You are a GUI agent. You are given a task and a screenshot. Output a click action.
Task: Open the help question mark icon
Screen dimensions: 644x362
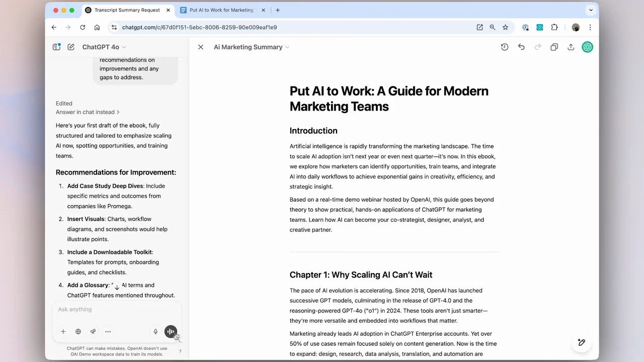click(180, 351)
